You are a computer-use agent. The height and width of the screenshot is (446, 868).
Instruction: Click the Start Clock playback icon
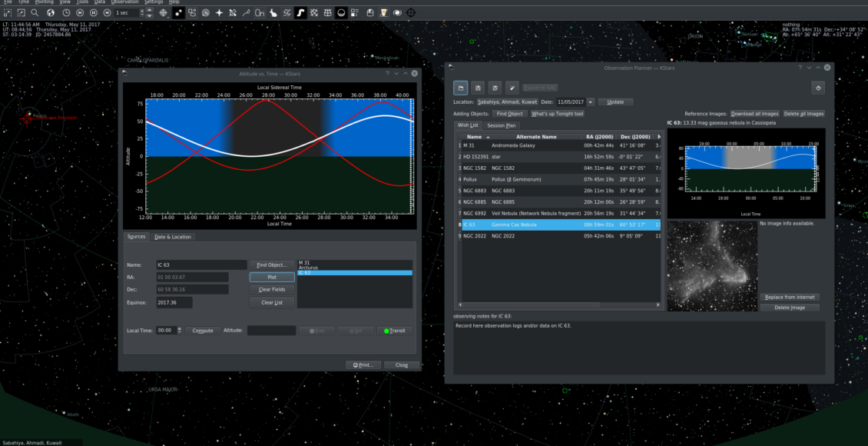point(94,12)
